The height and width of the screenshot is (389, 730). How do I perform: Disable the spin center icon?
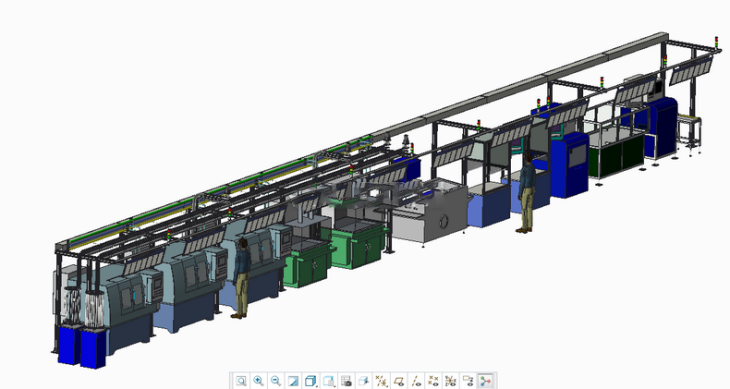pos(486,381)
